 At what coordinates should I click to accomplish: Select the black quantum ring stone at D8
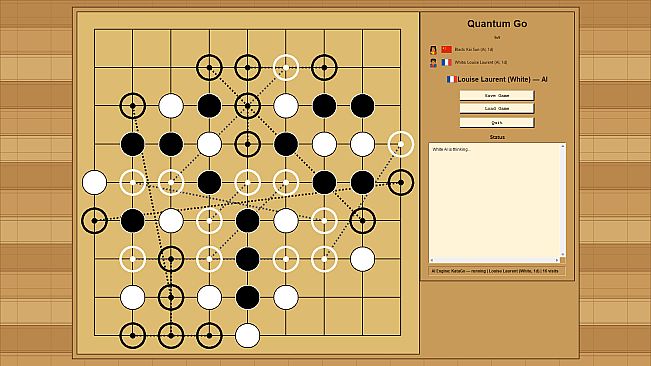pyautogui.click(x=209, y=67)
